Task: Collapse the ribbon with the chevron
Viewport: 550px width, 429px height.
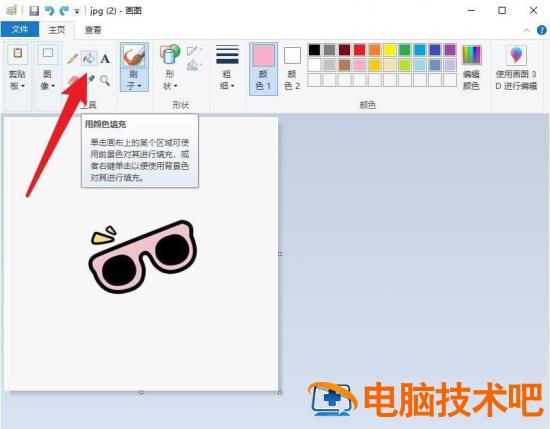Action: pos(526,30)
